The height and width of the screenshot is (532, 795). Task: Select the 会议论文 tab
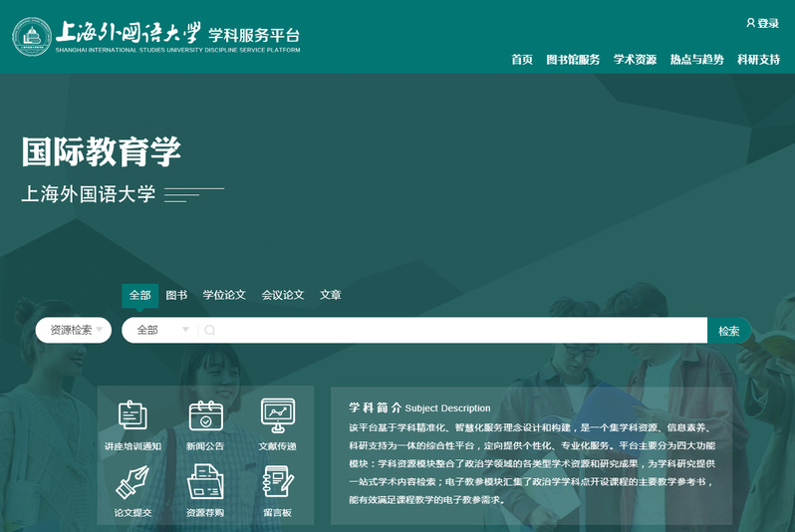[x=283, y=295]
